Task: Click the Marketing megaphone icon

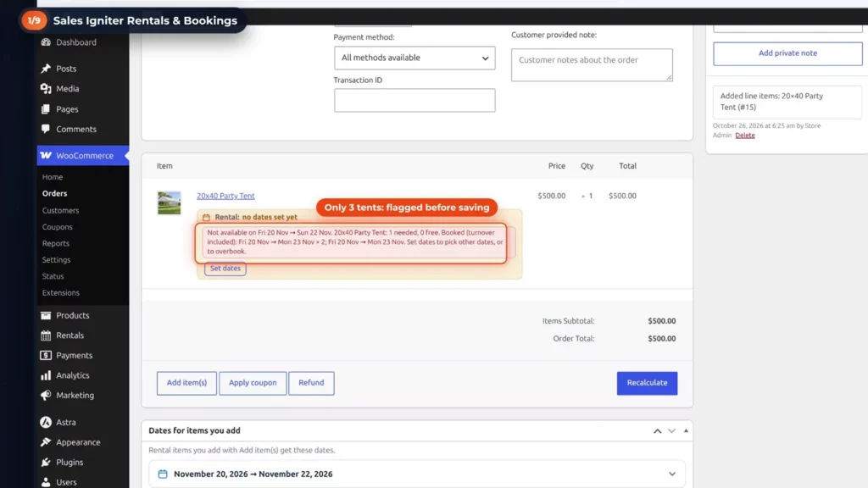Action: [x=46, y=395]
